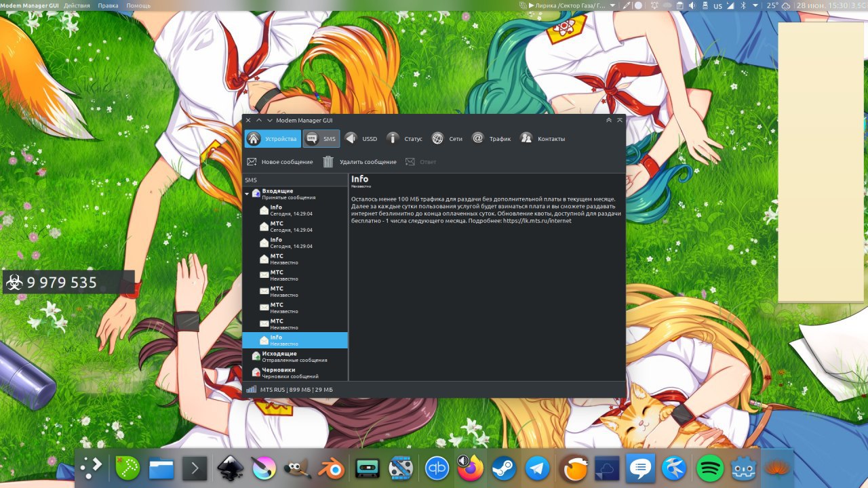
Task: Click the biohazard 9 979 535 counter widget
Action: 68,282
